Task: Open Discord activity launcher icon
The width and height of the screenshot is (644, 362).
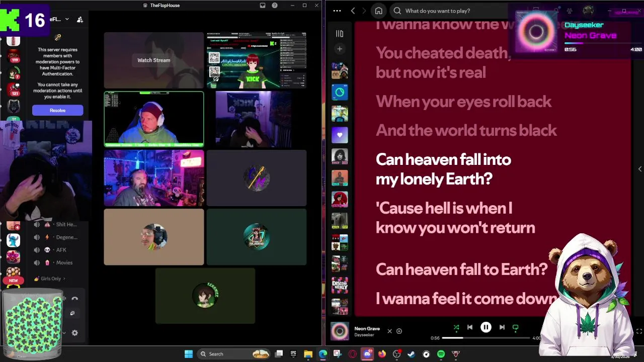Action: point(72,313)
